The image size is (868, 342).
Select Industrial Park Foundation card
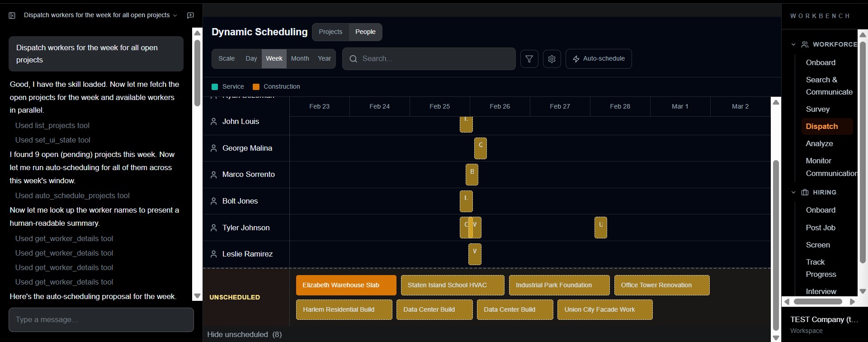click(x=559, y=285)
